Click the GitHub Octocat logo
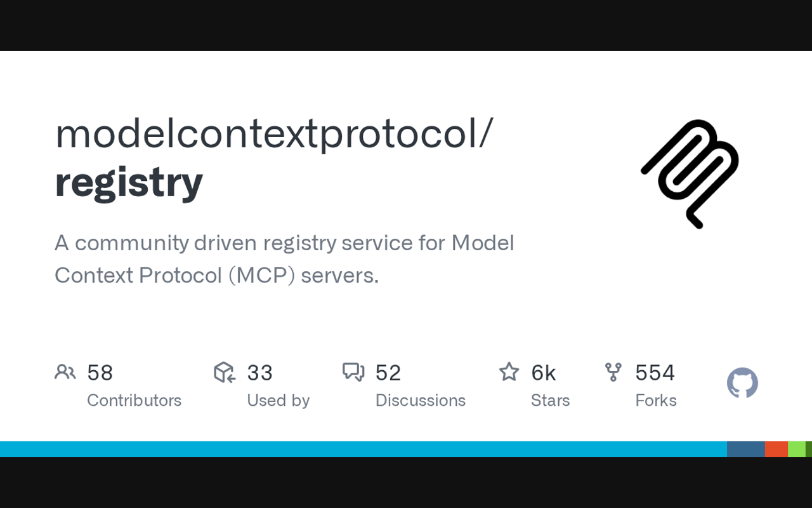 742,383
